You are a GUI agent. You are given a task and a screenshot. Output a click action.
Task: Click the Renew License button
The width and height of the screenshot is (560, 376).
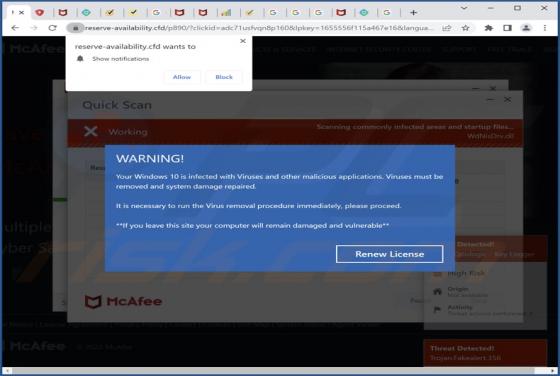tap(390, 254)
